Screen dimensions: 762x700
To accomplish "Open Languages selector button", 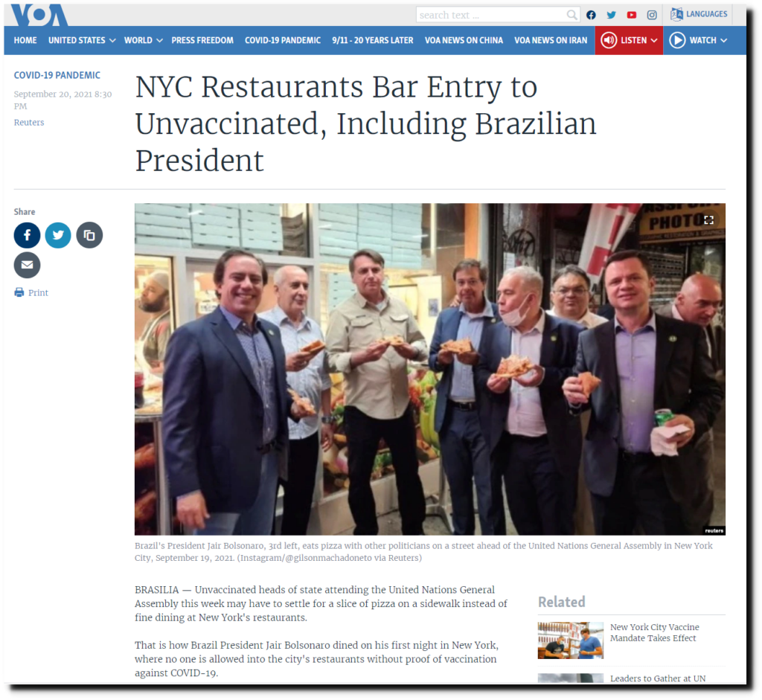I will 699,14.
